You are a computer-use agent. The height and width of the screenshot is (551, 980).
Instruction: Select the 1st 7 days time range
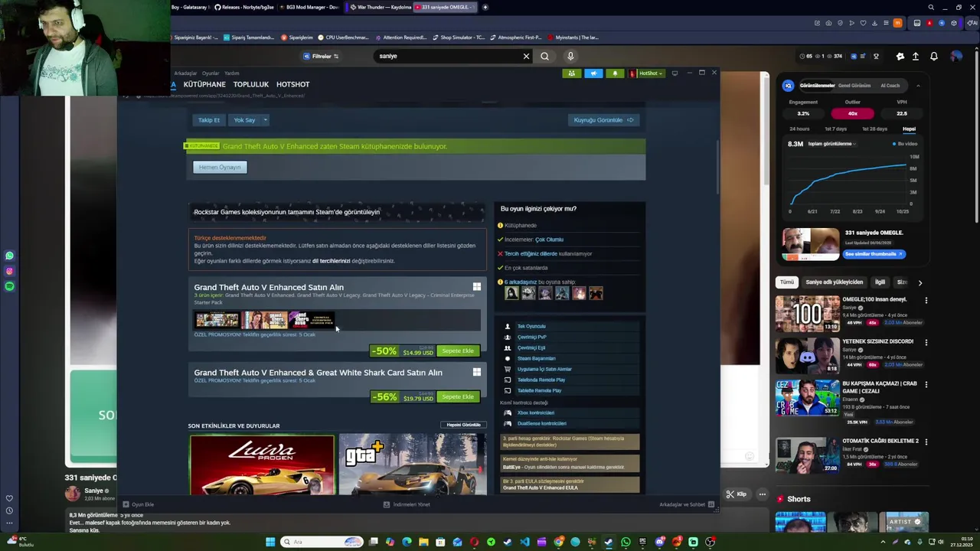(x=836, y=129)
